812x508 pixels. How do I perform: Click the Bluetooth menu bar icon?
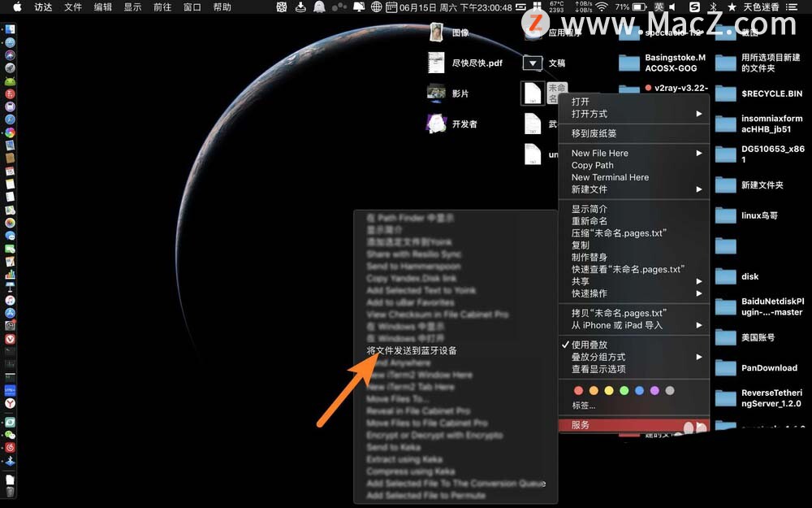point(713,7)
